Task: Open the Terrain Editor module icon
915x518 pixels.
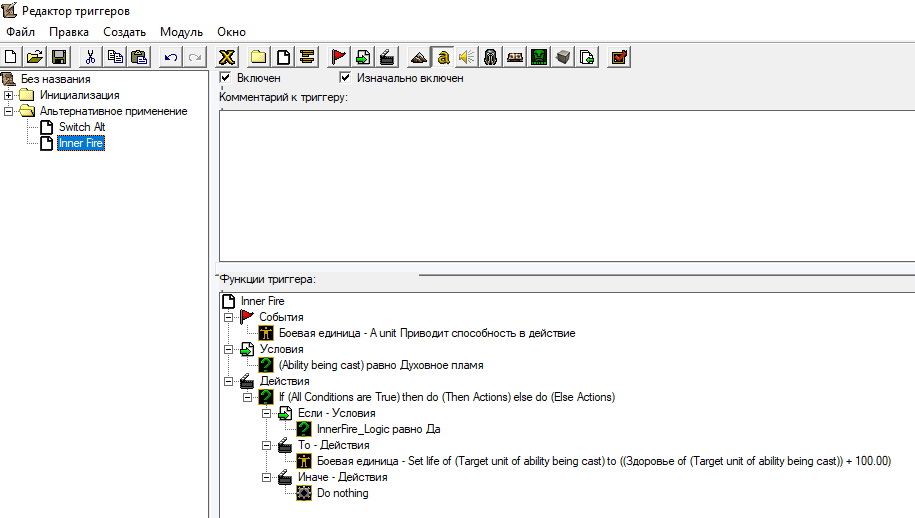Action: pyautogui.click(x=418, y=57)
